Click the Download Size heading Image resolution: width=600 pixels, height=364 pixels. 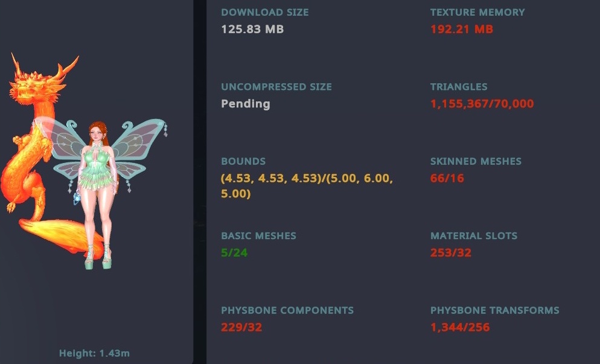tap(265, 12)
